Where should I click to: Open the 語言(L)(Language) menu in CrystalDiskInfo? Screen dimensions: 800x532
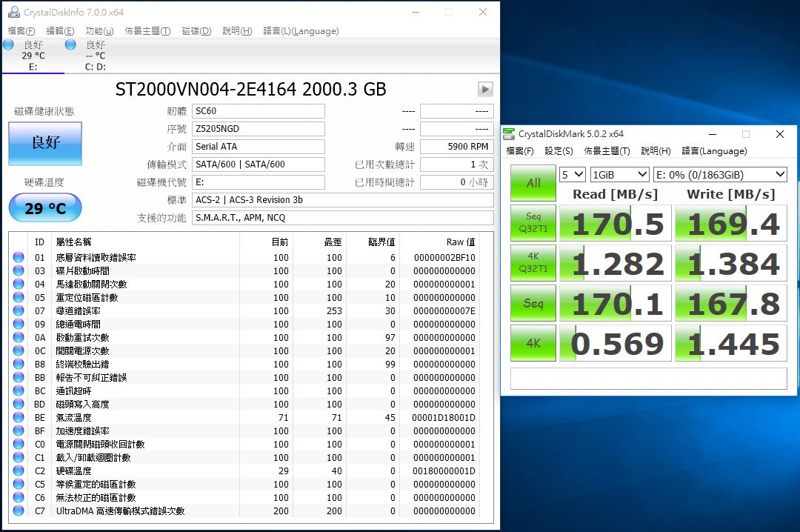click(301, 31)
